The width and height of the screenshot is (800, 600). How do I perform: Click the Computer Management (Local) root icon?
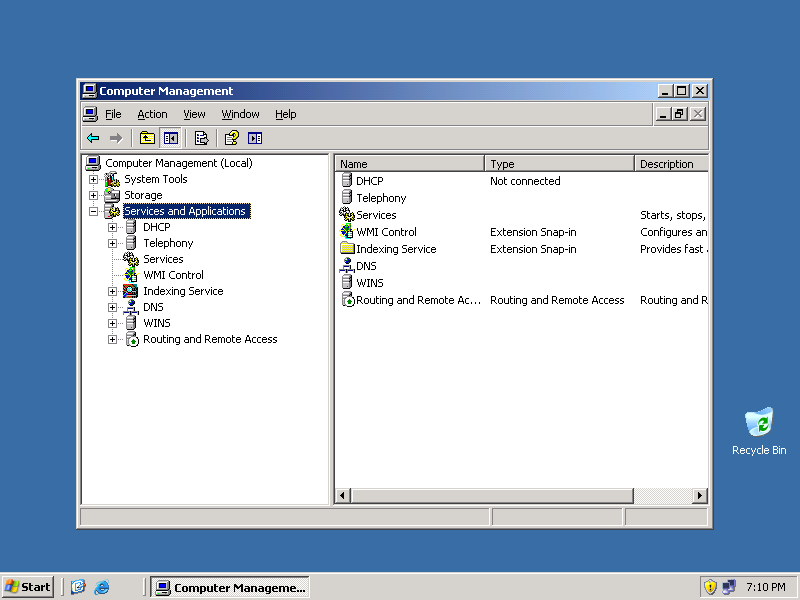(x=93, y=163)
